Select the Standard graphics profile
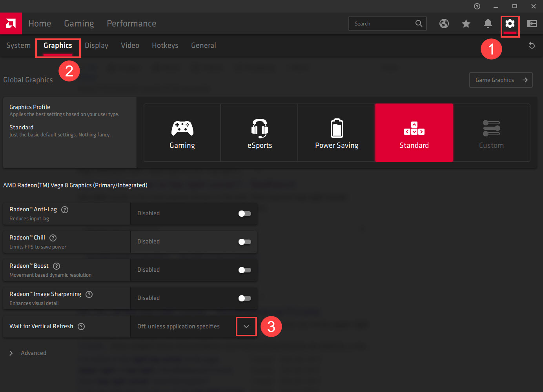Viewport: 543px width, 392px height. (x=414, y=132)
